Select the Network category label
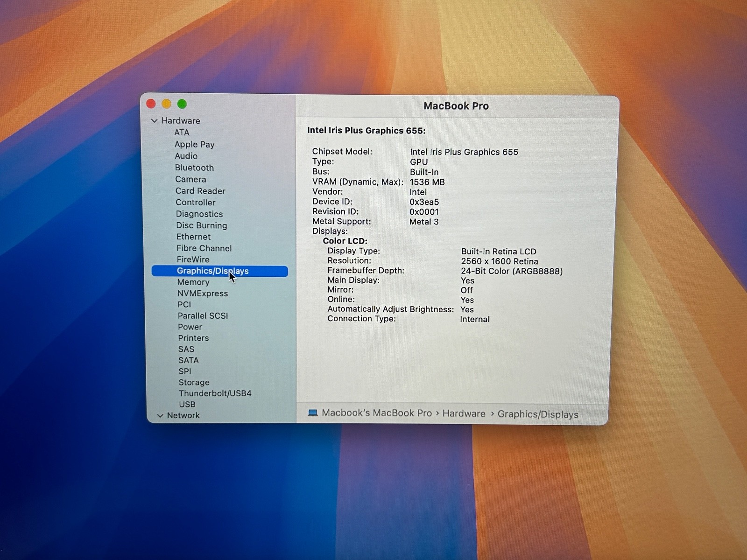 [183, 416]
